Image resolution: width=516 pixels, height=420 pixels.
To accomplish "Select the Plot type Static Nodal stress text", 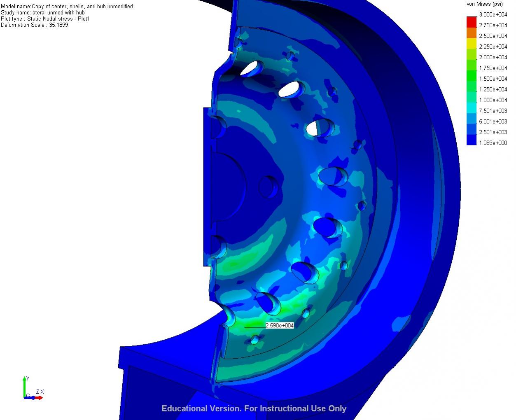I will tap(45, 19).
